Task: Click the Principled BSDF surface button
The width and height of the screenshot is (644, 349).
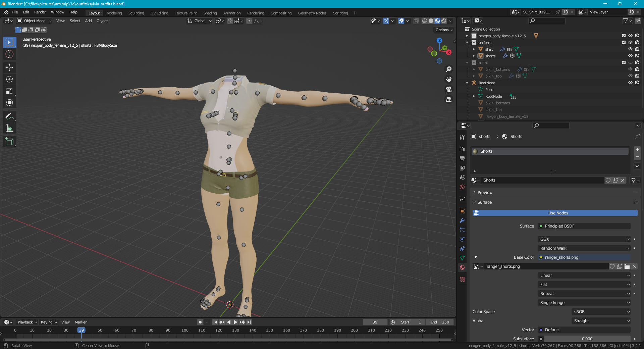Action: coord(584,226)
